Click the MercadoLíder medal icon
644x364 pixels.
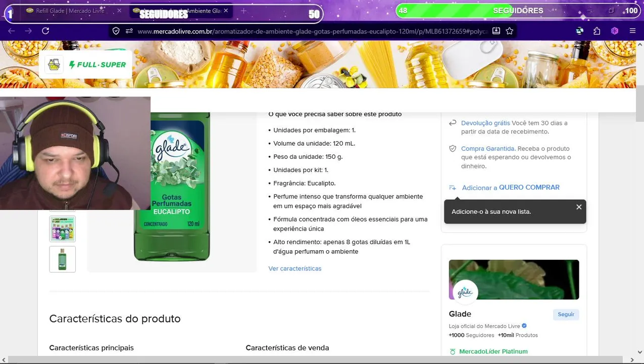tap(453, 351)
